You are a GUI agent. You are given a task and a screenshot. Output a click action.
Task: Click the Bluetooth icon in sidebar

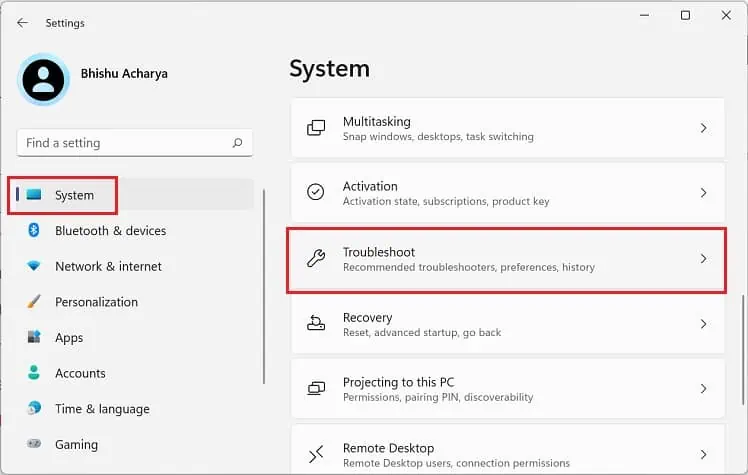(33, 230)
